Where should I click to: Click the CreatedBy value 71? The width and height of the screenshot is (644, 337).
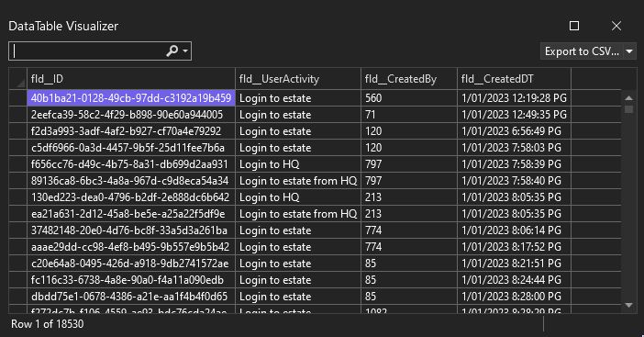pyautogui.click(x=409, y=115)
